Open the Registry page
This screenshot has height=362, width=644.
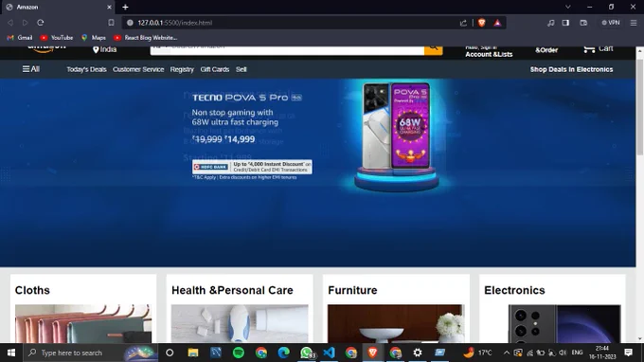(182, 69)
